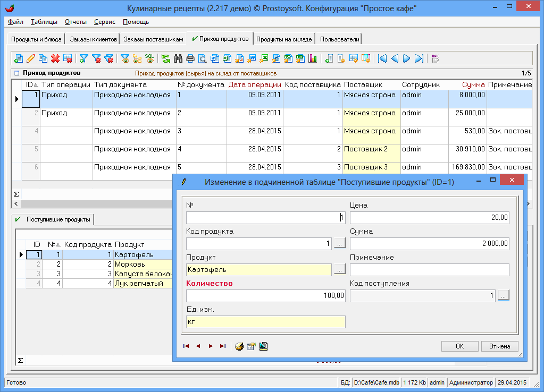Screen dimensions: 544x392
Task: Open lookup button next to Продукт field
Action: [x=340, y=269]
